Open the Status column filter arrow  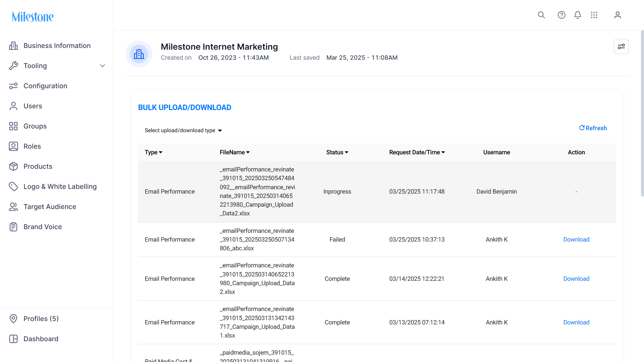[x=347, y=152]
